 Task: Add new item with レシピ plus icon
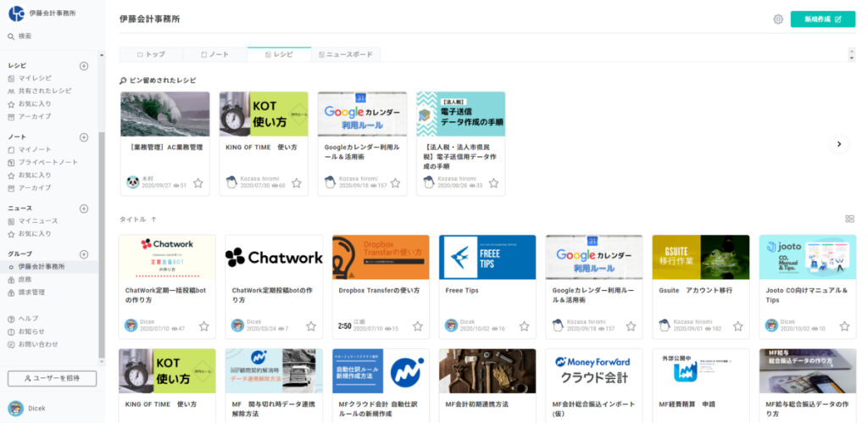(84, 66)
